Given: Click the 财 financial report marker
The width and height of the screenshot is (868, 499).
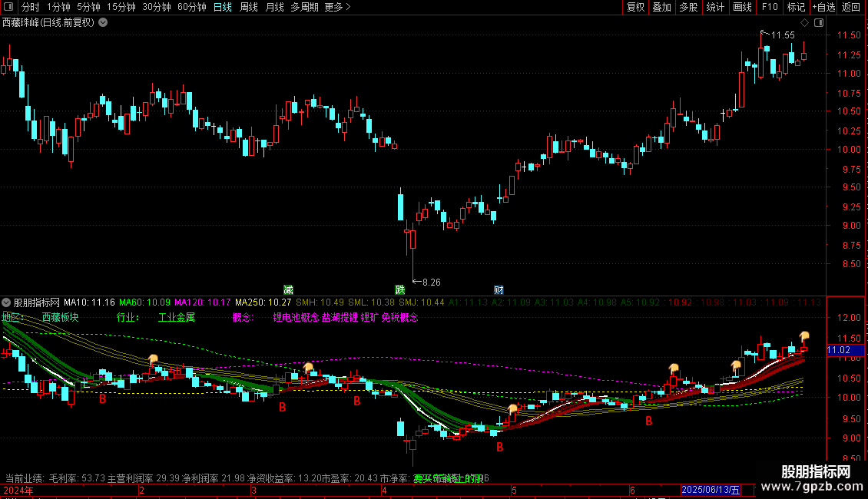Looking at the screenshot, I should pyautogui.click(x=499, y=290).
